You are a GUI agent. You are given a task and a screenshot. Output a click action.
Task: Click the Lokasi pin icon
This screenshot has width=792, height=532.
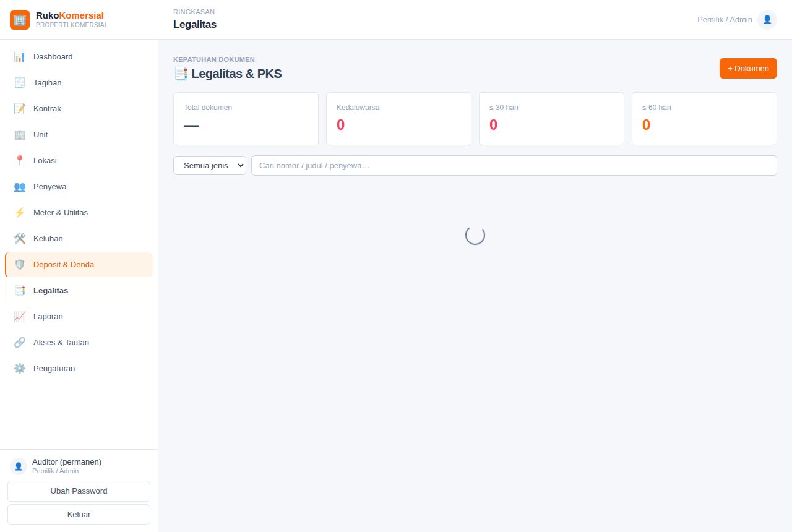click(x=20, y=161)
